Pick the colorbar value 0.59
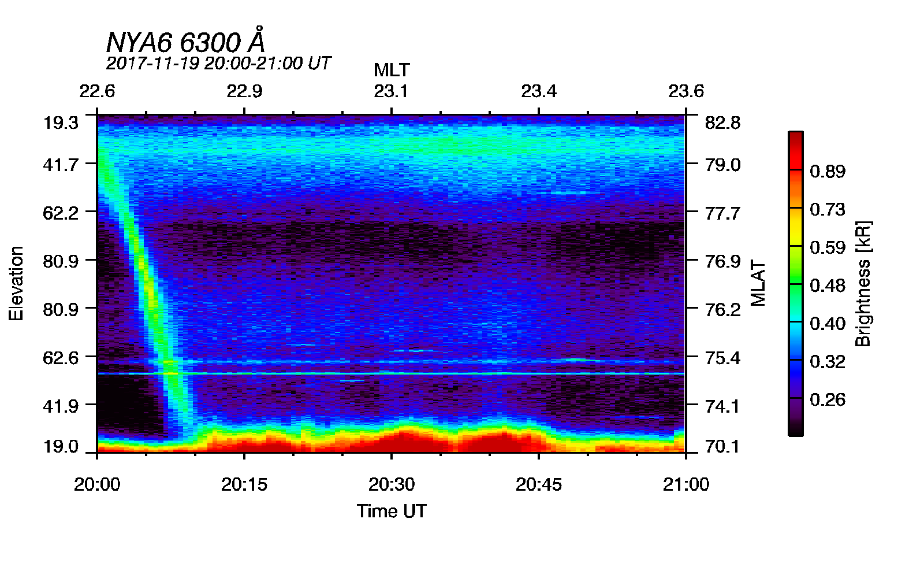924x578 pixels. coord(828,247)
